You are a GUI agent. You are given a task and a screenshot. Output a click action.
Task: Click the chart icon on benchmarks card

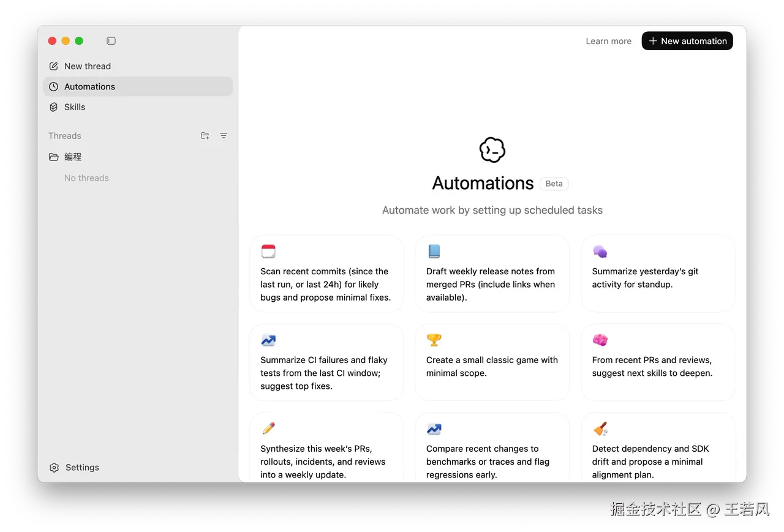point(434,429)
